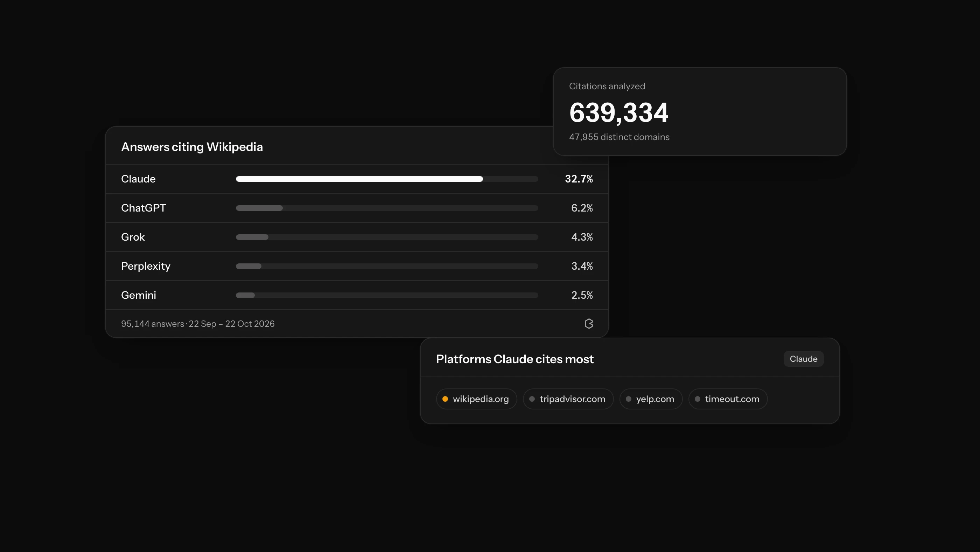Screen dimensions: 980x552
Task: Click the ChatGPT progress bar
Action: 387,208
